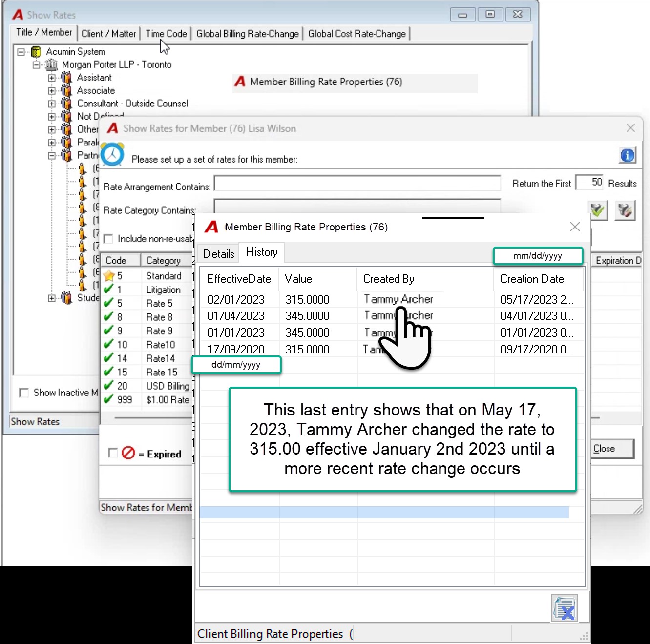The height and width of the screenshot is (644, 650).
Task: Click the Rate Arrangement Contains field
Action: [357, 184]
